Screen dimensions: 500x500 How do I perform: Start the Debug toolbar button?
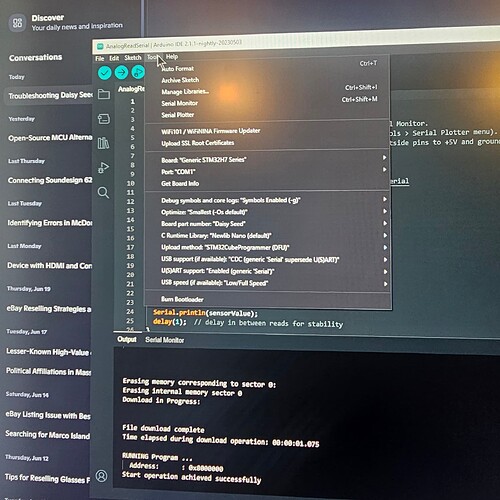coord(138,72)
